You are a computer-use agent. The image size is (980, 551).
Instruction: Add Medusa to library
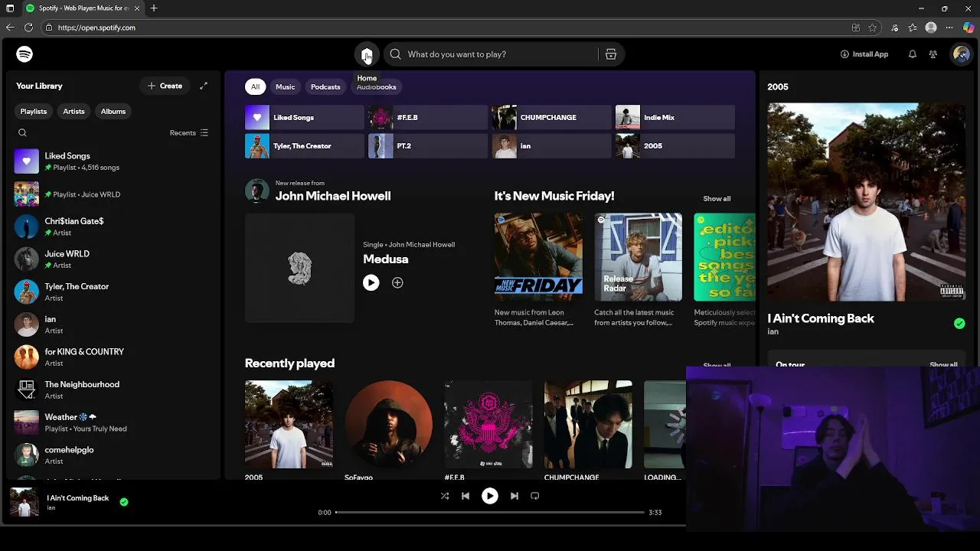[397, 283]
